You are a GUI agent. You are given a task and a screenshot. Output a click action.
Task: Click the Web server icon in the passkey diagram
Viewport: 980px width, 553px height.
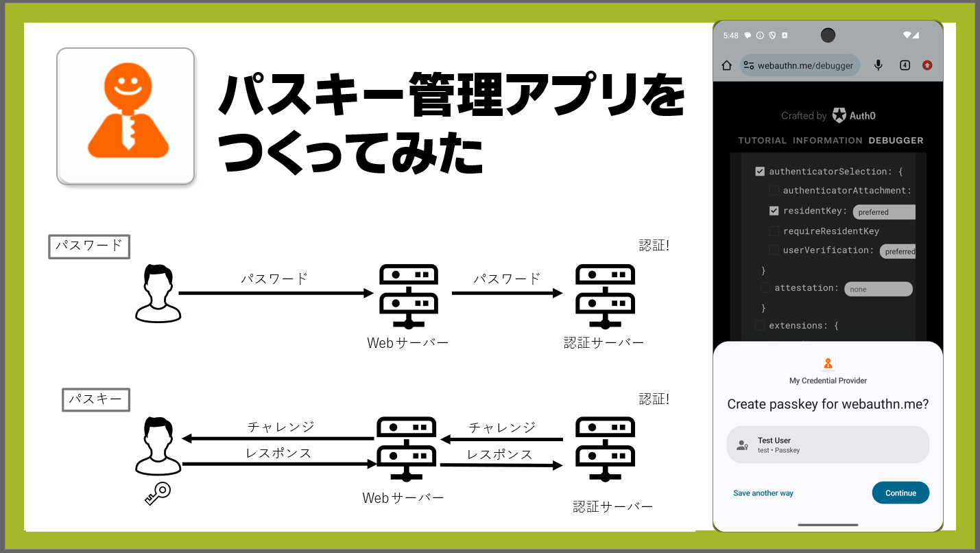click(x=407, y=449)
